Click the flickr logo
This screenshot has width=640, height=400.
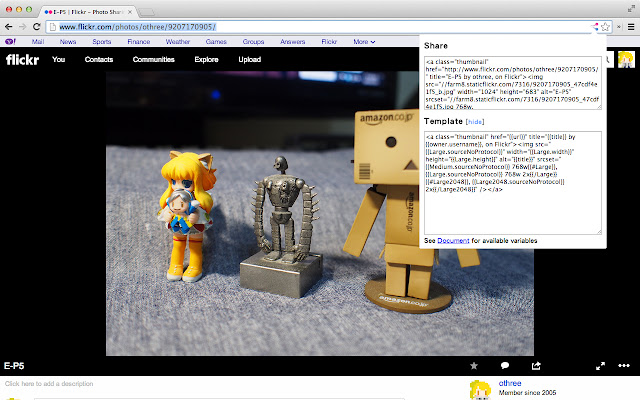[22, 60]
